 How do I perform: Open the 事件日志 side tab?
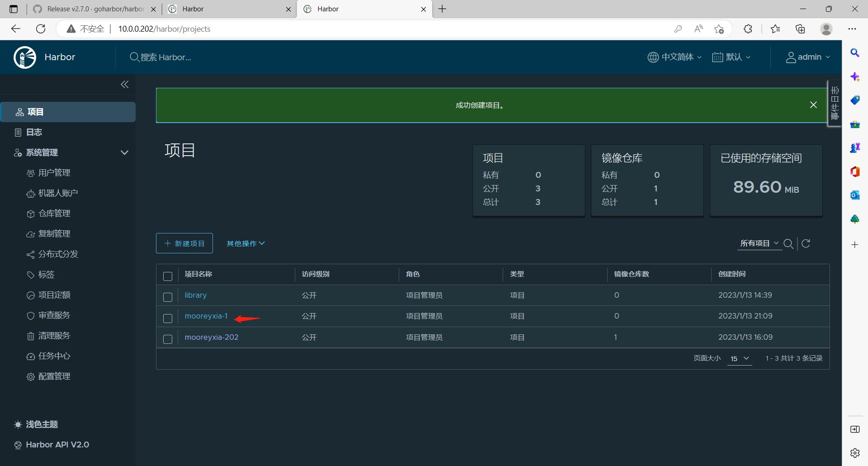[835, 103]
